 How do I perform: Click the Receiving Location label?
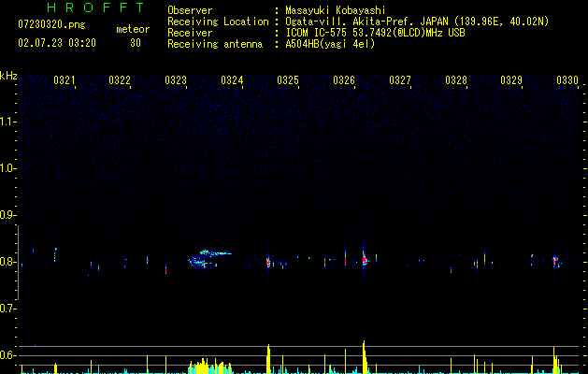point(218,22)
